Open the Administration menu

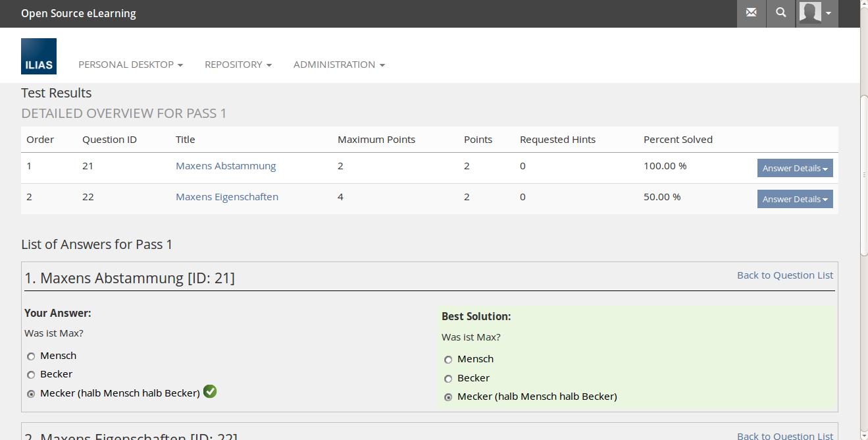pyautogui.click(x=339, y=65)
